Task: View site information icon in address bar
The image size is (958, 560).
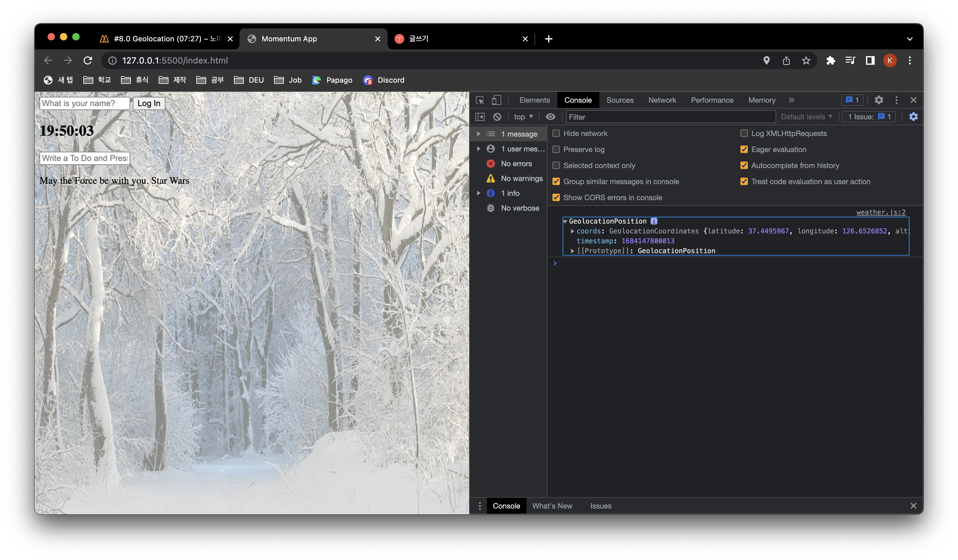Action: (113, 60)
